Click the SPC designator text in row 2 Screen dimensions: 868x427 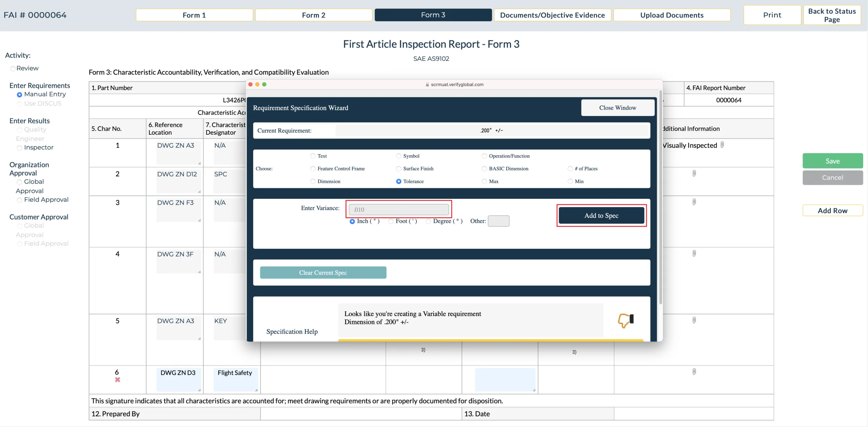220,174
